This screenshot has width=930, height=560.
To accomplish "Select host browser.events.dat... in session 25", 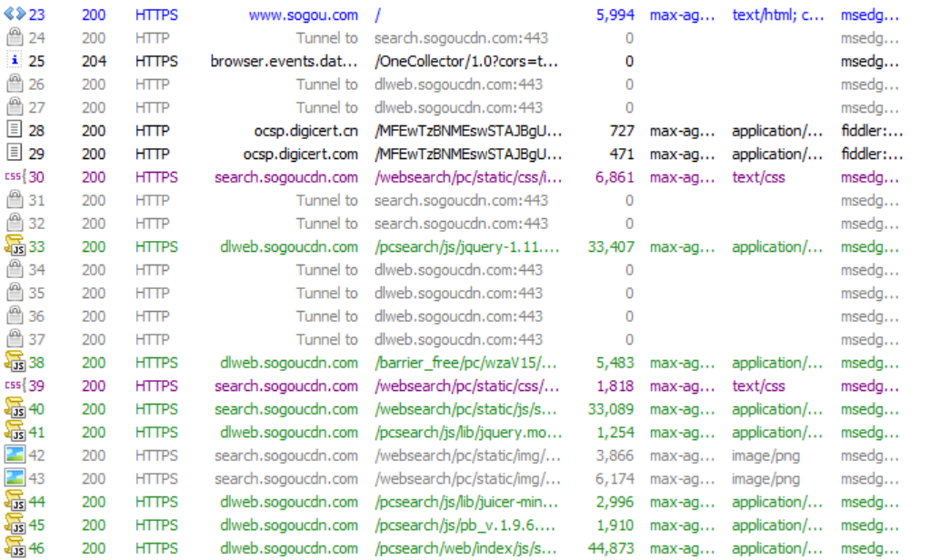I will point(285,61).
